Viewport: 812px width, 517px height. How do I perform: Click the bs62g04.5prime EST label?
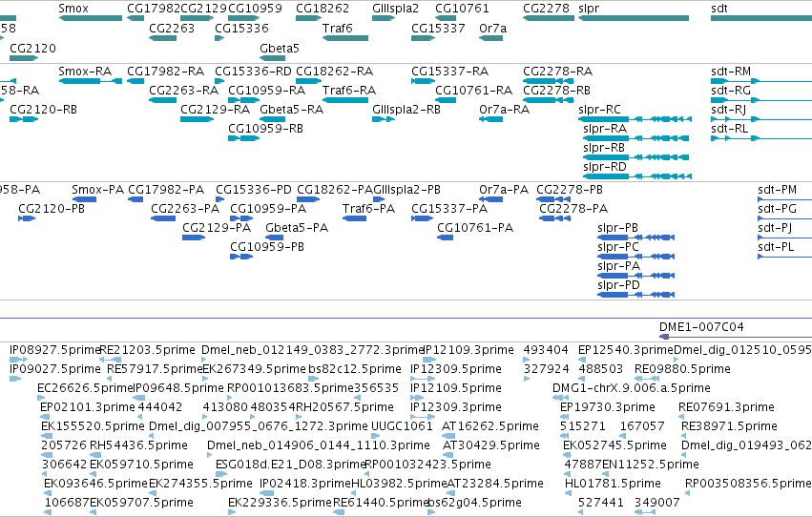pos(475,503)
